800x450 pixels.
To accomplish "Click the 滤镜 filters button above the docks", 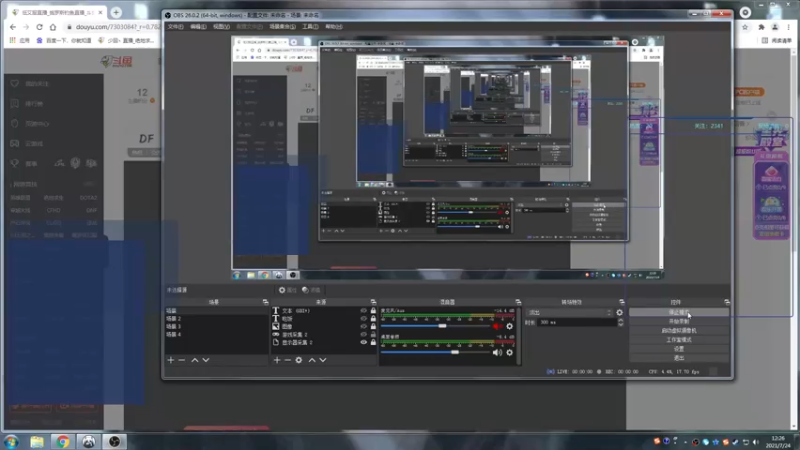I will pyautogui.click(x=311, y=290).
